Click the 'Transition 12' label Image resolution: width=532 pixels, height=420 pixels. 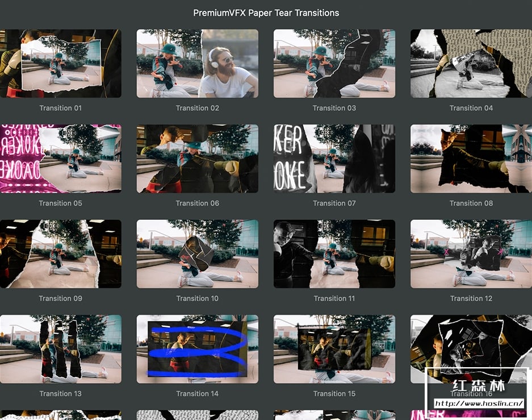[471, 298]
